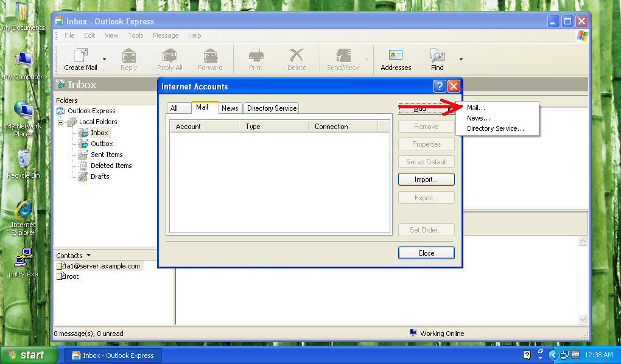Click Inbox - Outlook Express taskbar button
Viewport: 621px width, 364px height.
tap(113, 355)
